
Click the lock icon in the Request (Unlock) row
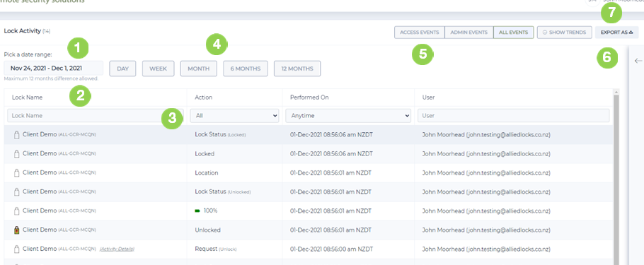coord(17,249)
